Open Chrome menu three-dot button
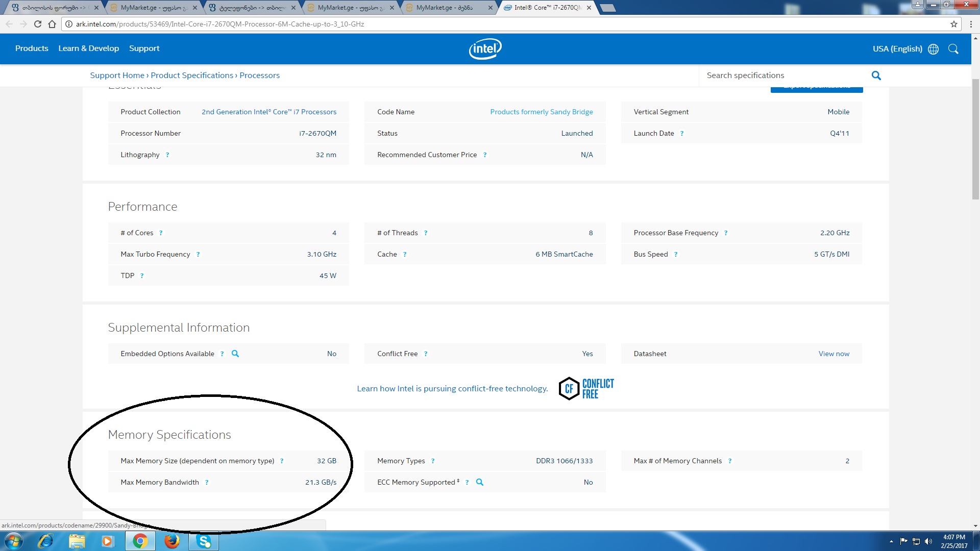The width and height of the screenshot is (980, 551). coord(971,24)
